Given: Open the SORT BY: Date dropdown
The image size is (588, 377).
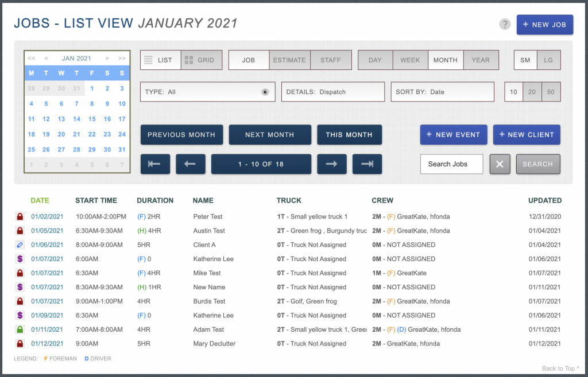Looking at the screenshot, I should pos(442,92).
